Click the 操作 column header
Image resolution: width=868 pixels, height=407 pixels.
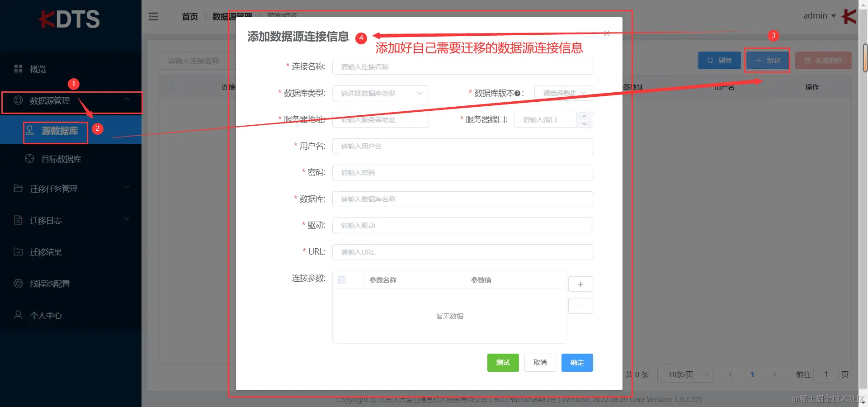pyautogui.click(x=811, y=87)
